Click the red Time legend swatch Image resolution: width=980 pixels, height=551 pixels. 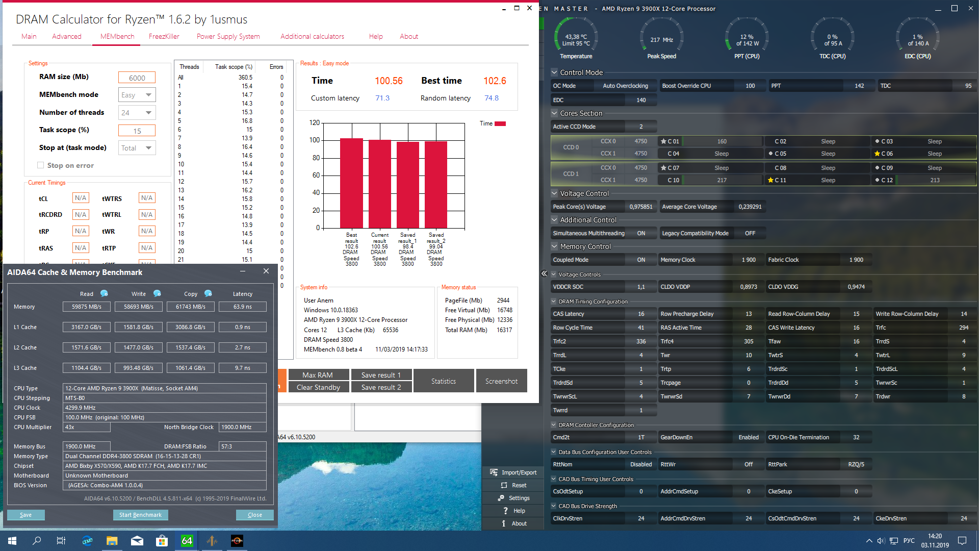500,123
